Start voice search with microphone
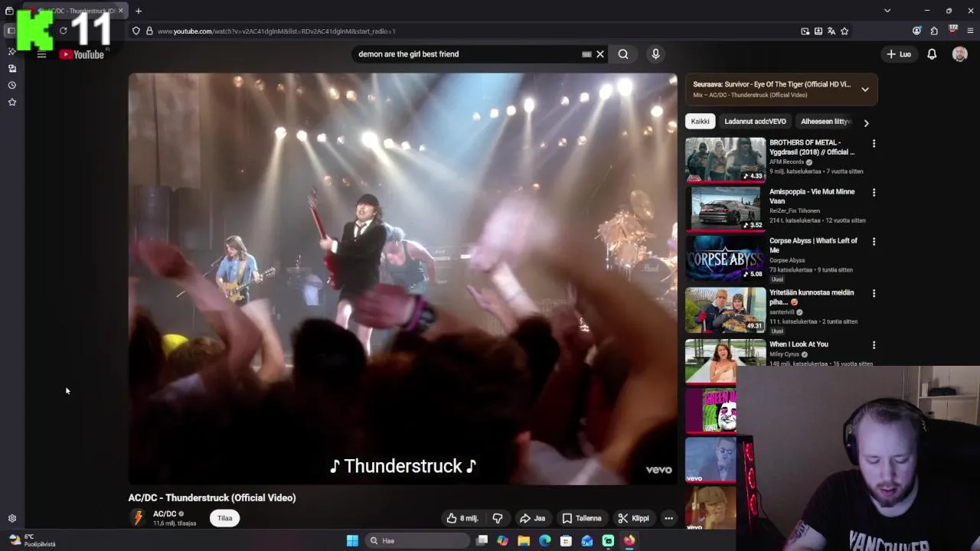Viewport: 980px width, 551px height. pyautogui.click(x=655, y=54)
